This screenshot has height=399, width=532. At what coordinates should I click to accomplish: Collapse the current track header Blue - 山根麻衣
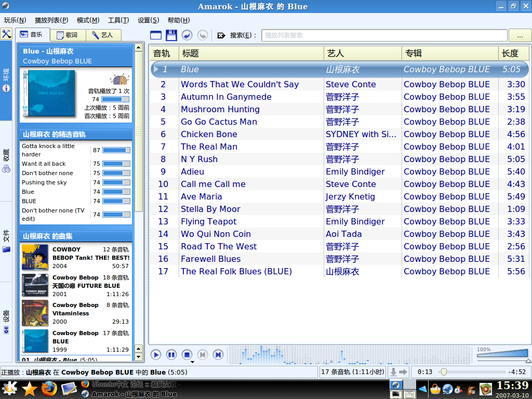coord(76,56)
